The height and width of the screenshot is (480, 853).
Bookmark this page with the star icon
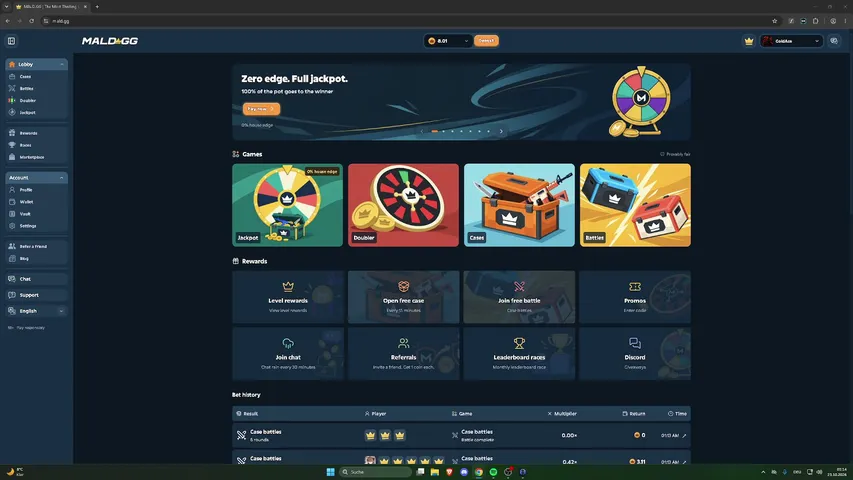tap(775, 21)
